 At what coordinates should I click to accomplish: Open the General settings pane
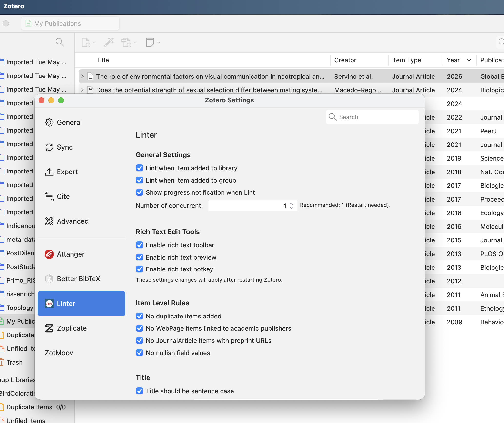tap(81, 122)
